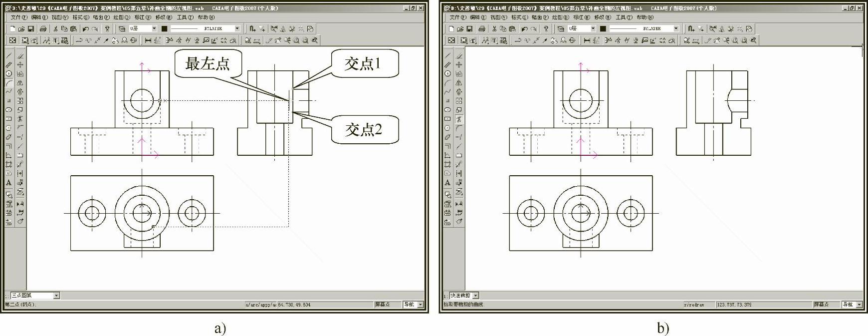Click the 屏幕点 status field in window b
The height and width of the screenshot is (336, 868).
tap(826, 305)
